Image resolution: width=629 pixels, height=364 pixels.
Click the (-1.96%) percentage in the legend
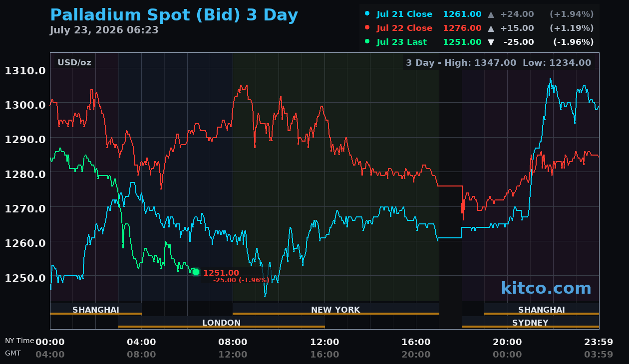click(574, 42)
